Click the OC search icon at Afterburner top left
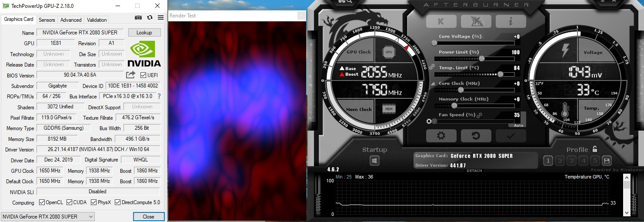This screenshot has width=644, height=222. (x=345, y=2)
